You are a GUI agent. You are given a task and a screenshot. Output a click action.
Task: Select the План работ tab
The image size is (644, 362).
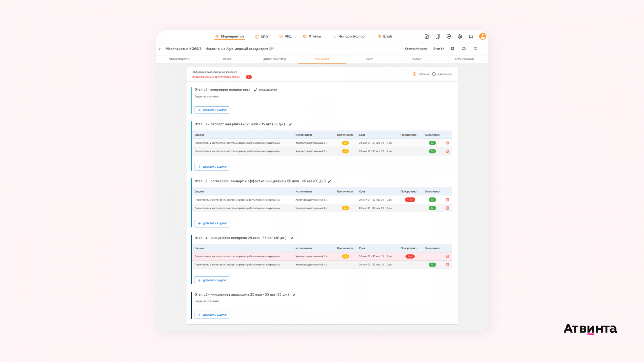pyautogui.click(x=322, y=60)
